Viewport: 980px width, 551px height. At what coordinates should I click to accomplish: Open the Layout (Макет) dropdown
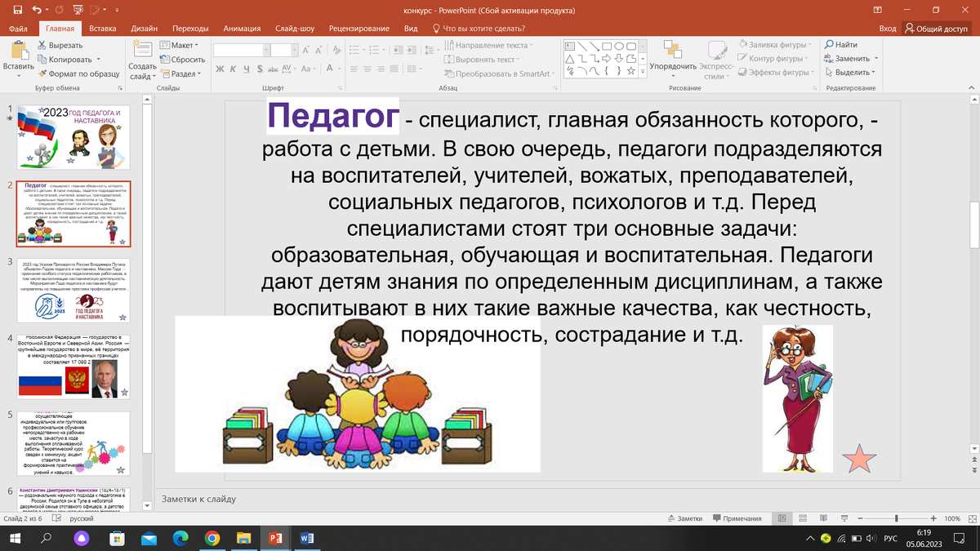coord(180,46)
